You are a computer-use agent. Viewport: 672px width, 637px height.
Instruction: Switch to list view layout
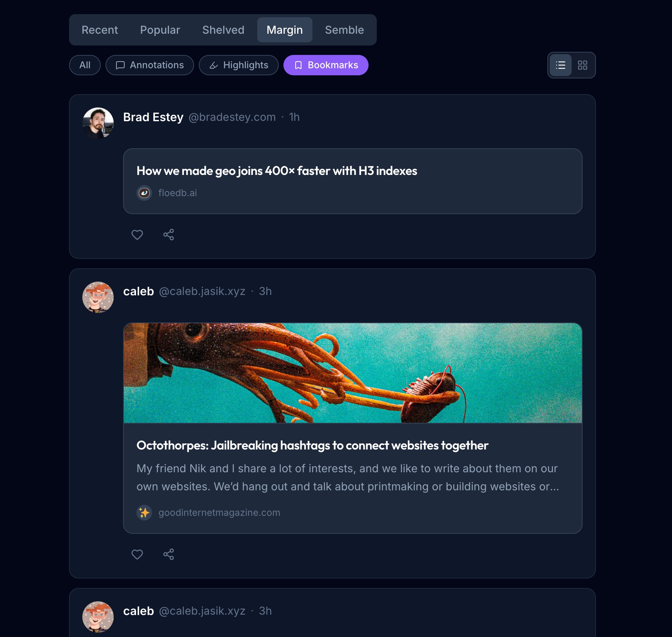[561, 65]
